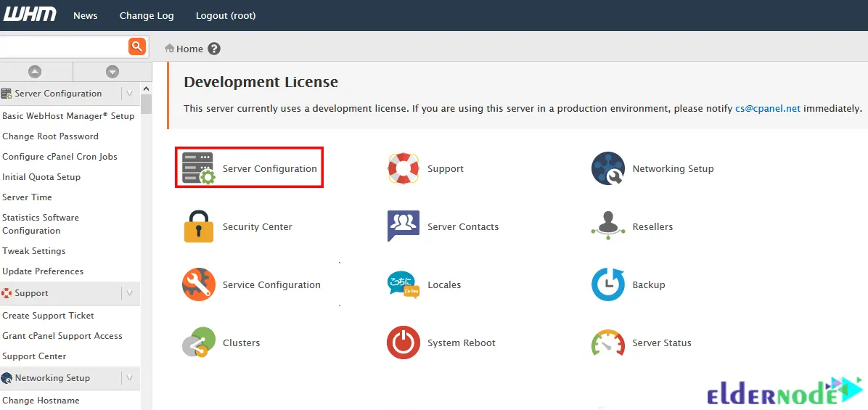The height and width of the screenshot is (410, 868).
Task: Open the Server Status gauge icon
Action: [608, 343]
